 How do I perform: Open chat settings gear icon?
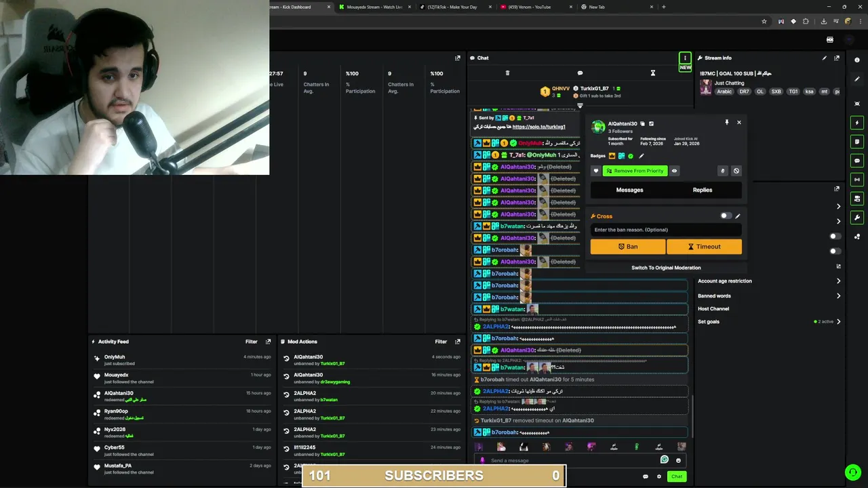tap(658, 476)
